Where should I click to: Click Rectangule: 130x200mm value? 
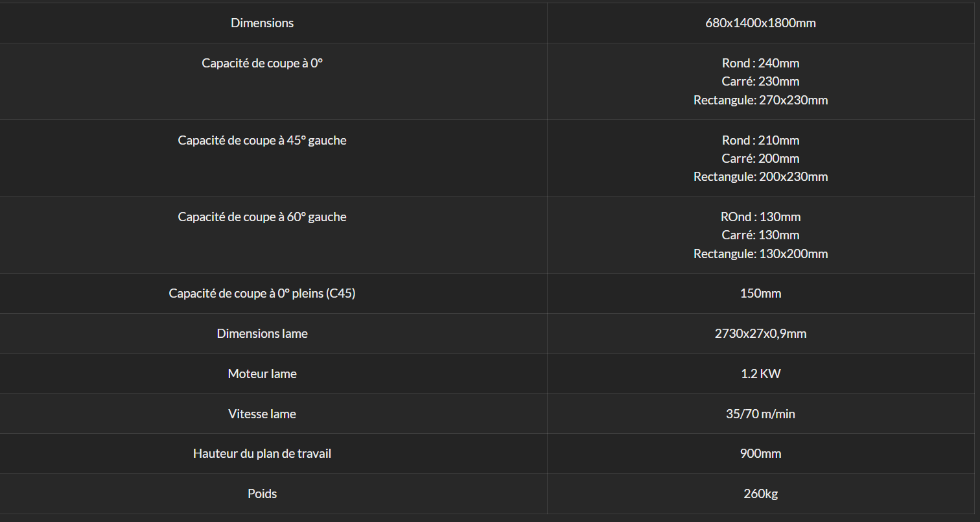pos(760,254)
